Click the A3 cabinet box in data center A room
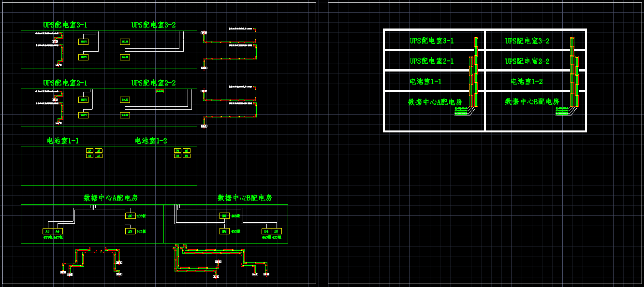The height and width of the screenshot is (287, 644). [x=48, y=231]
